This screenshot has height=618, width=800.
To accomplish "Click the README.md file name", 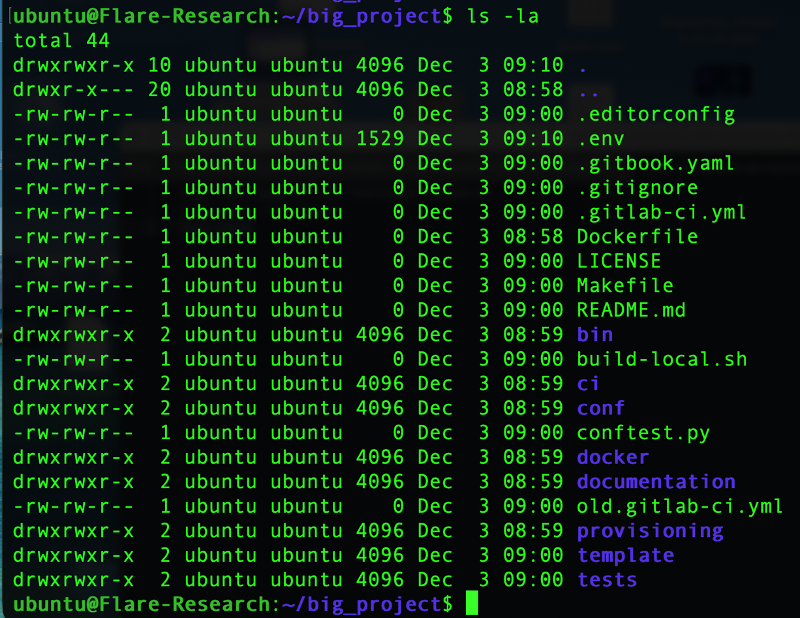I will (x=631, y=310).
